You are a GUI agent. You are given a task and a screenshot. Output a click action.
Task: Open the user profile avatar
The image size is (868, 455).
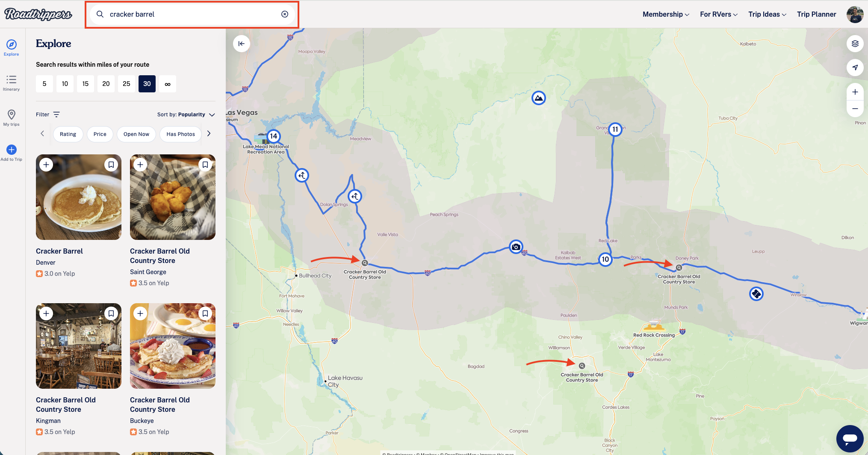click(x=855, y=14)
